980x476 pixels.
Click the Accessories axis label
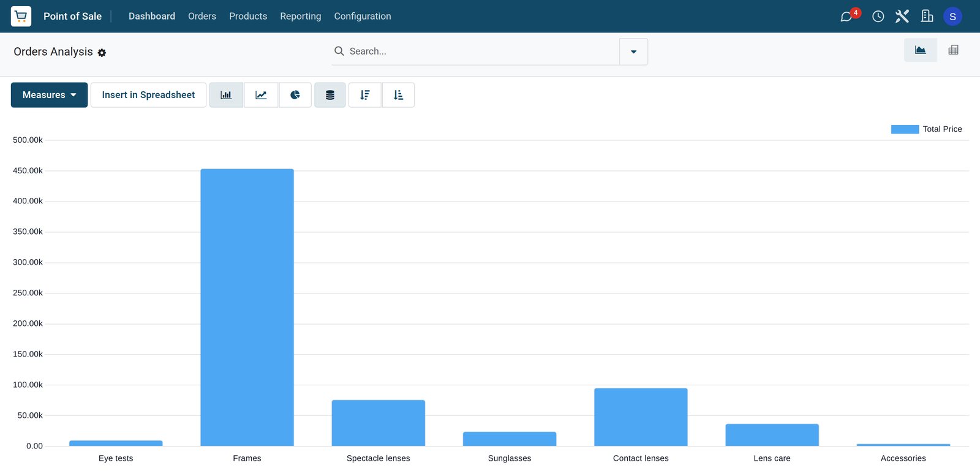coord(903,458)
